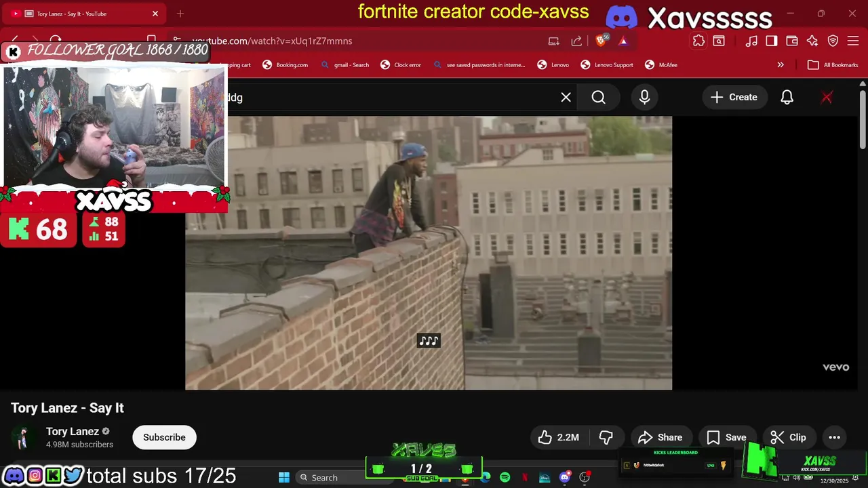This screenshot has height=488, width=868.
Task: Dislike the video with thumbs-down
Action: [606, 437]
